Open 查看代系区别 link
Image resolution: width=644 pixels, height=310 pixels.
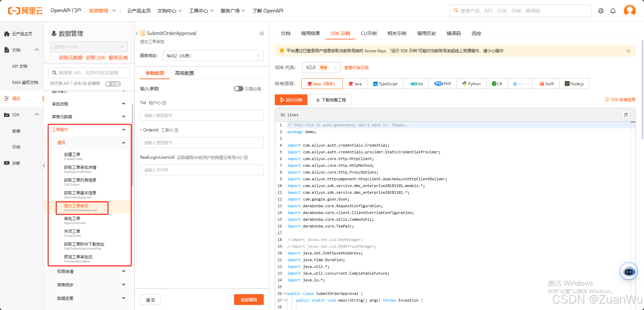(356, 67)
